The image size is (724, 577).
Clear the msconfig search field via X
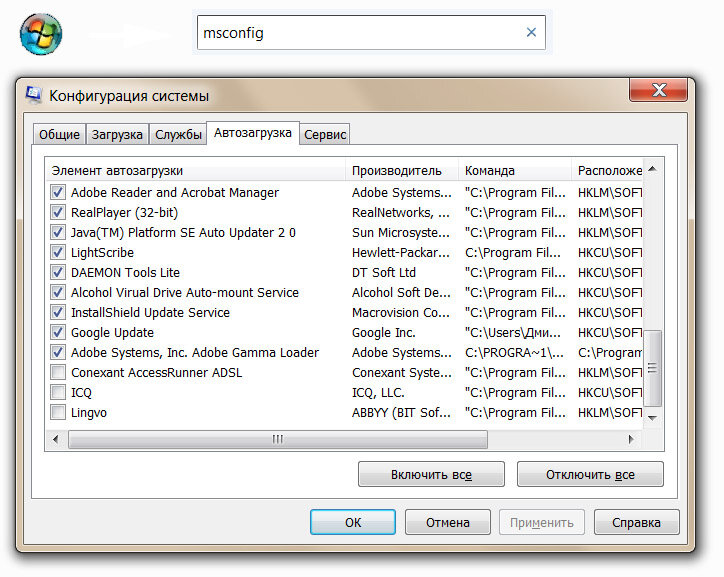(531, 32)
